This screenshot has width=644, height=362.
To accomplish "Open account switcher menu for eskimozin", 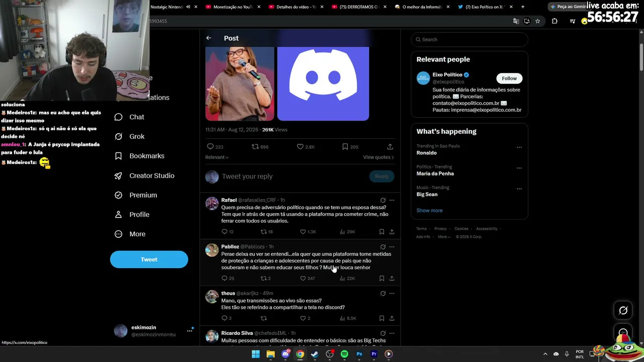I will pyautogui.click(x=190, y=331).
